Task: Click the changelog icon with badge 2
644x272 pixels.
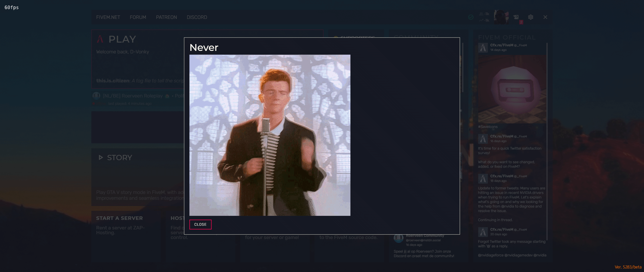Action: (x=516, y=17)
